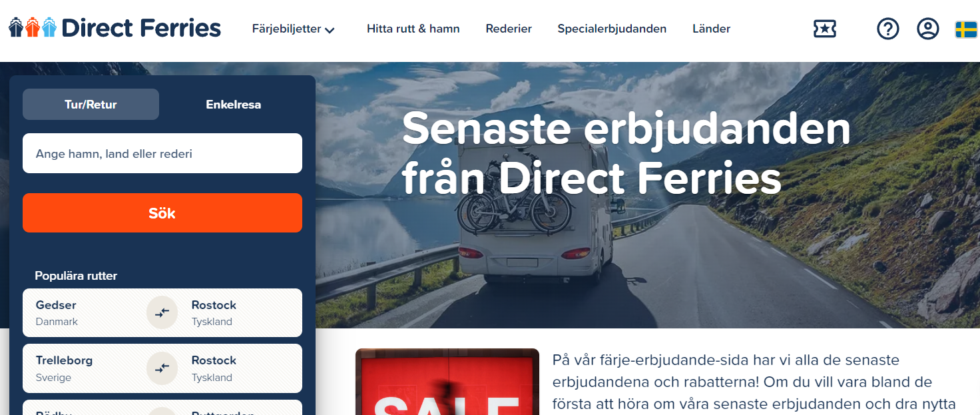Open the red SALE image thumbnail

pos(447,382)
